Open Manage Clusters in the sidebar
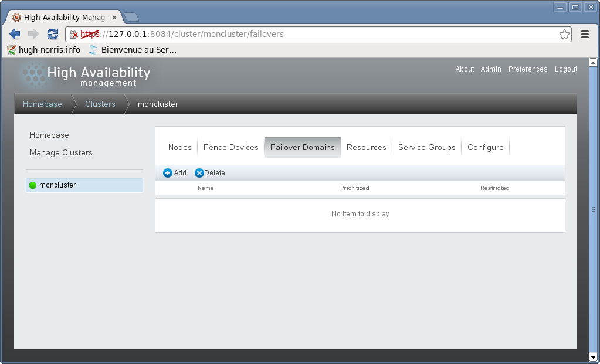The width and height of the screenshot is (600, 364). tap(61, 152)
